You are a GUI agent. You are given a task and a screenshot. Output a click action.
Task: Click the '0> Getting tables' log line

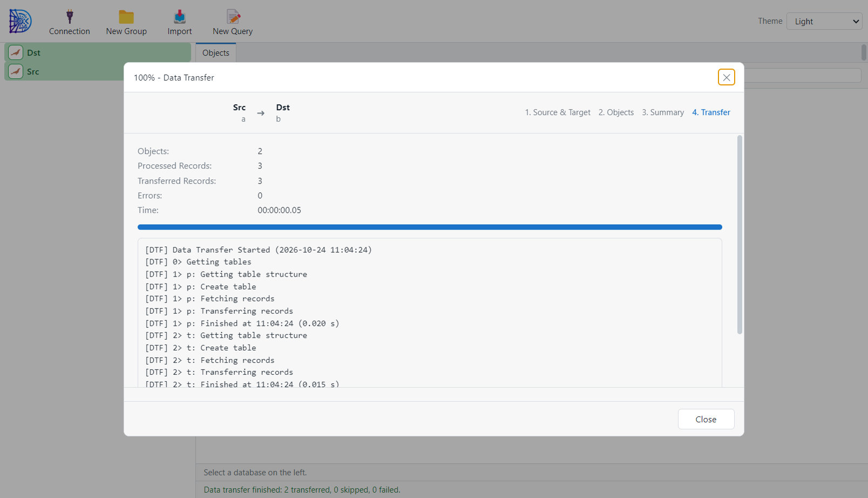pos(198,262)
